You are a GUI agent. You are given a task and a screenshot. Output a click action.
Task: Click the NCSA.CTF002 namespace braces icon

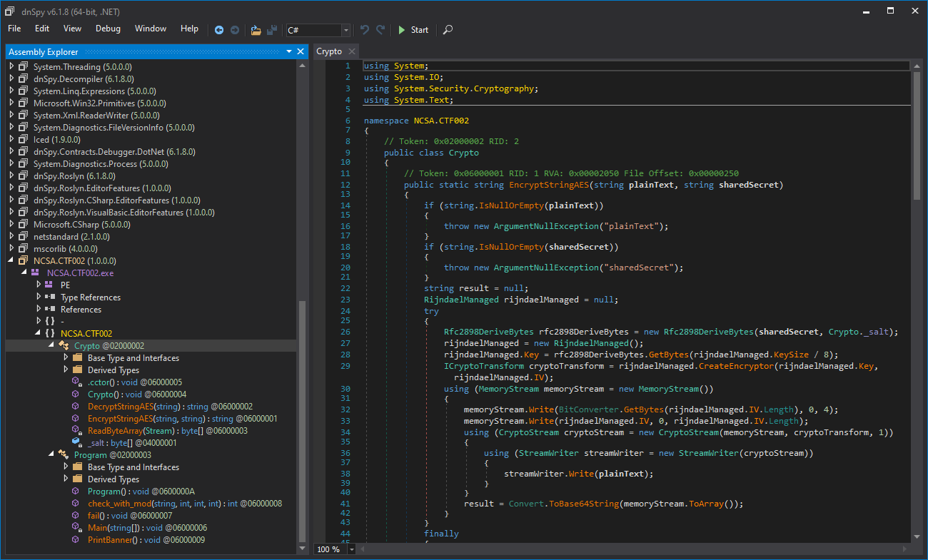(49, 333)
